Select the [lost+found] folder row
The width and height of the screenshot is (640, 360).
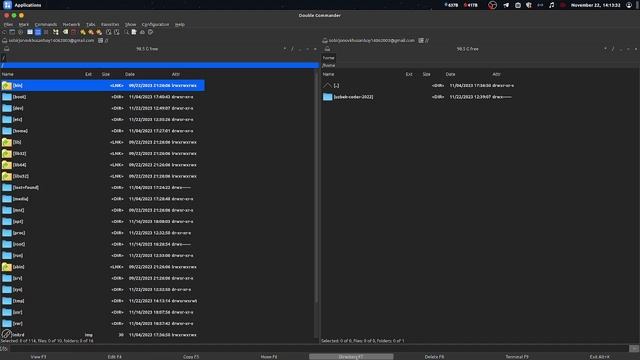tap(102, 187)
